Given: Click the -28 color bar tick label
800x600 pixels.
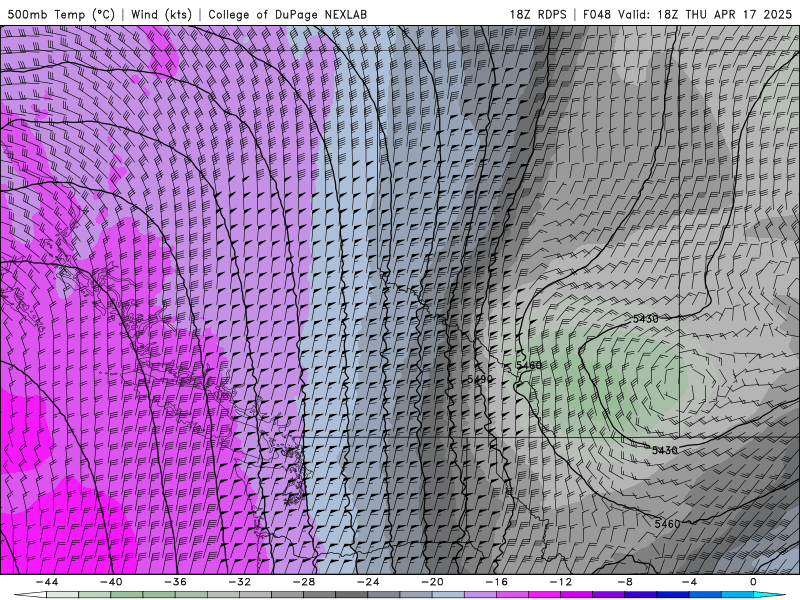Looking at the screenshot, I should point(304,582).
